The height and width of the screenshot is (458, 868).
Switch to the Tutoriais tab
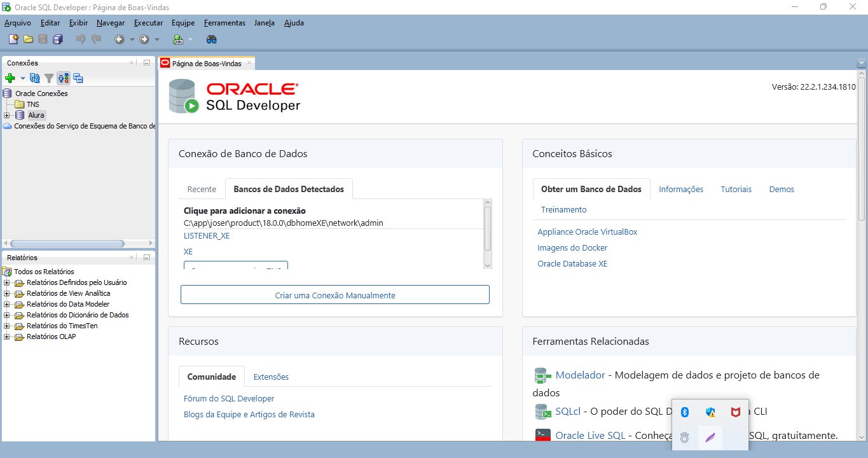click(x=736, y=189)
